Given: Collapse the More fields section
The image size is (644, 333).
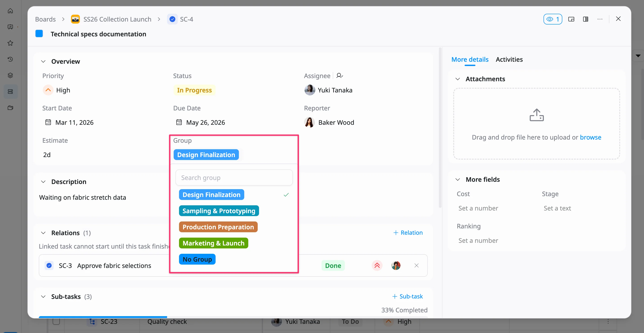Looking at the screenshot, I should point(458,180).
